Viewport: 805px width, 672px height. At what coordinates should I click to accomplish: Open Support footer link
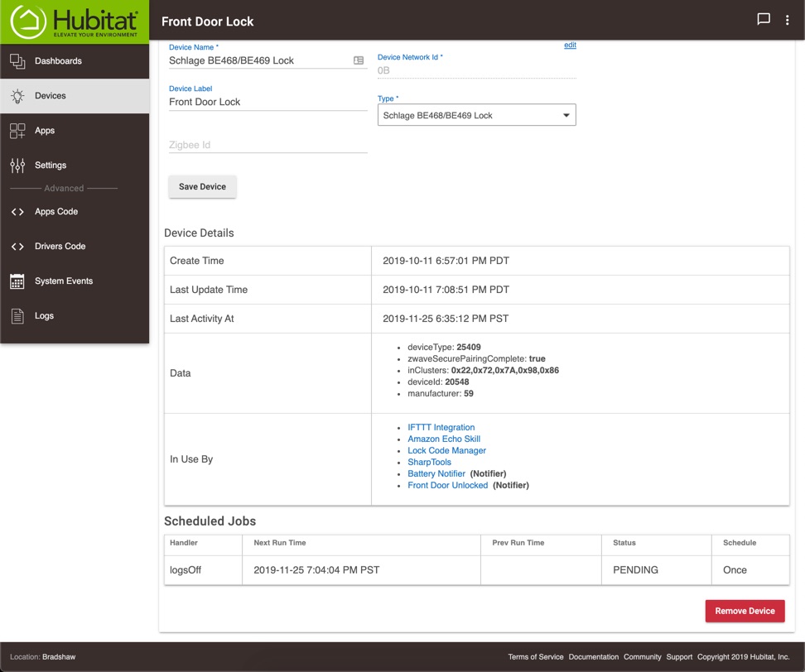tap(679, 657)
